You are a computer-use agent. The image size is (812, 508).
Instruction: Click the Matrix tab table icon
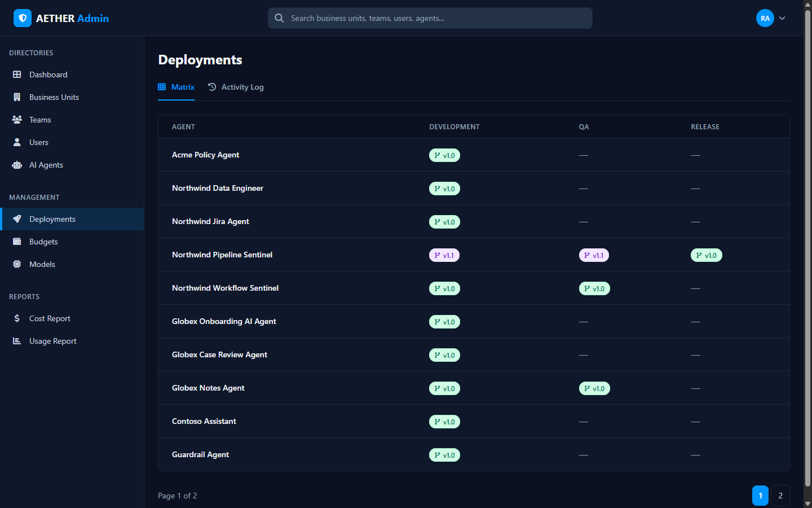pos(162,87)
